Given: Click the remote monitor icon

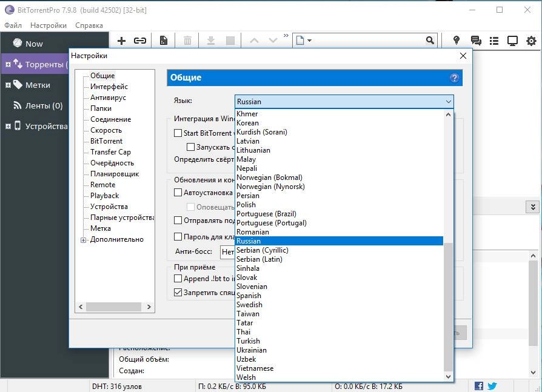Looking at the screenshot, I should coord(512,41).
